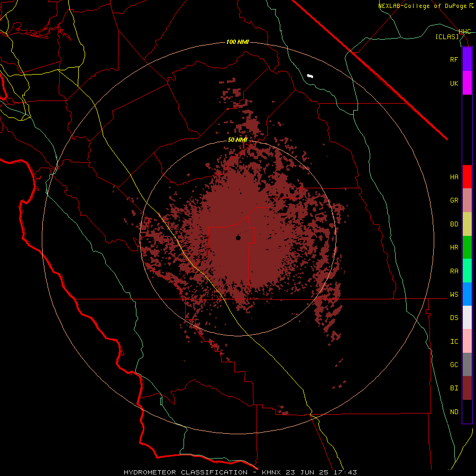The image size is (476, 476).
Task: Click the ND legend label
Action: (x=454, y=412)
